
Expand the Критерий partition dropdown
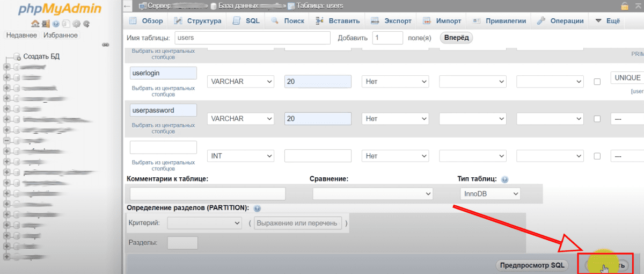204,223
